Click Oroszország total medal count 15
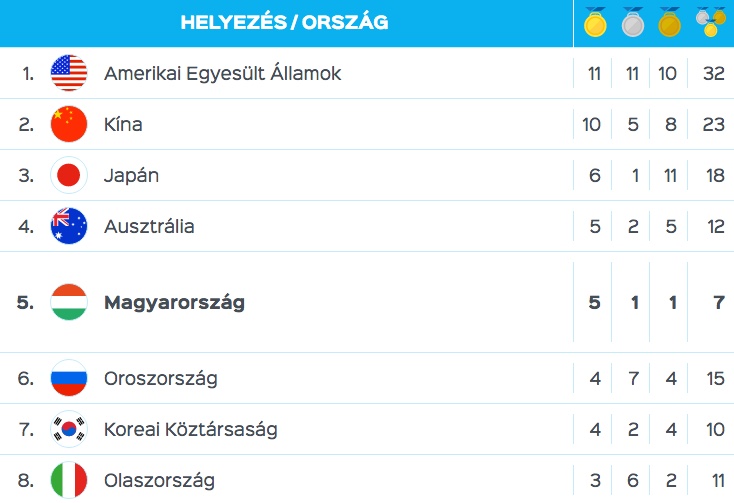Image resolution: width=734 pixels, height=503 pixels. click(715, 378)
